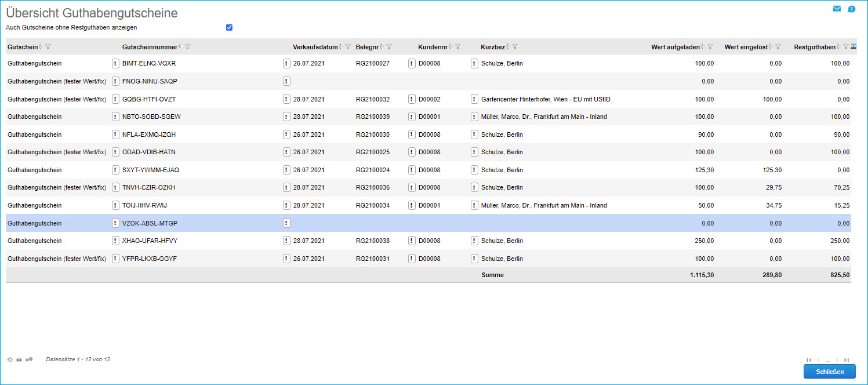
Task: Click info icon beside belegnr RG2100032
Action: pos(412,99)
